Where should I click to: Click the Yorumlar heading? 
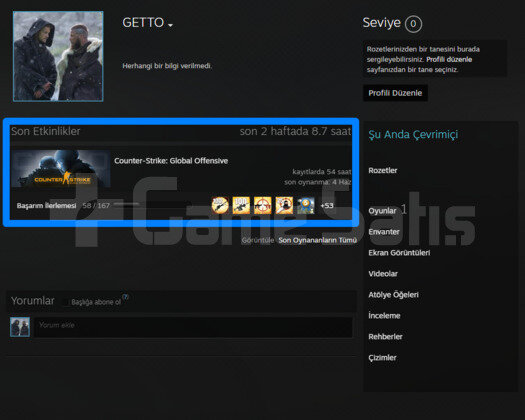(x=33, y=301)
